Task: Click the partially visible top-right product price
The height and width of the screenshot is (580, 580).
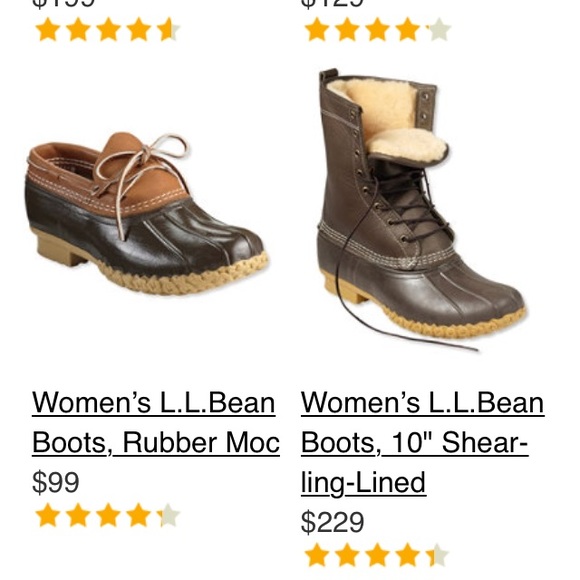Action: 333,3
